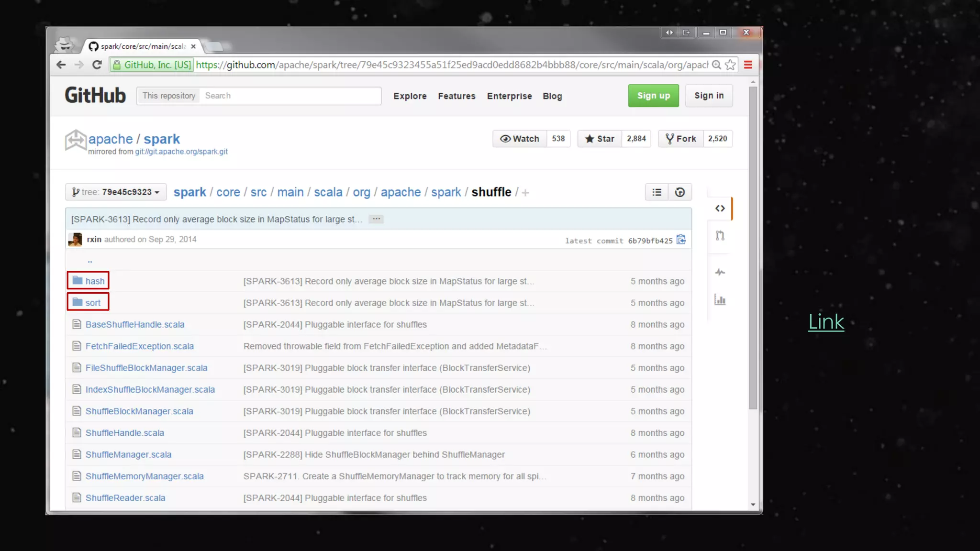Open the Explore nav item

coord(410,96)
